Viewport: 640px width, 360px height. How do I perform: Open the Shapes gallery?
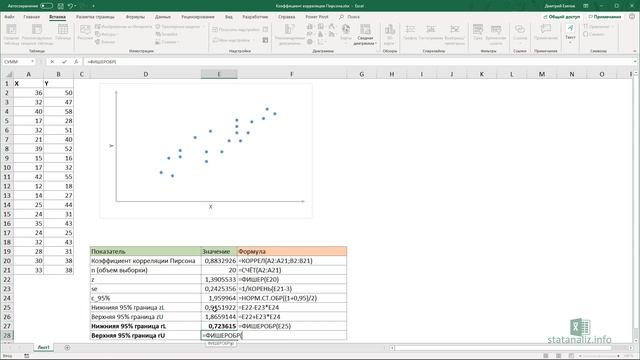pos(106,34)
